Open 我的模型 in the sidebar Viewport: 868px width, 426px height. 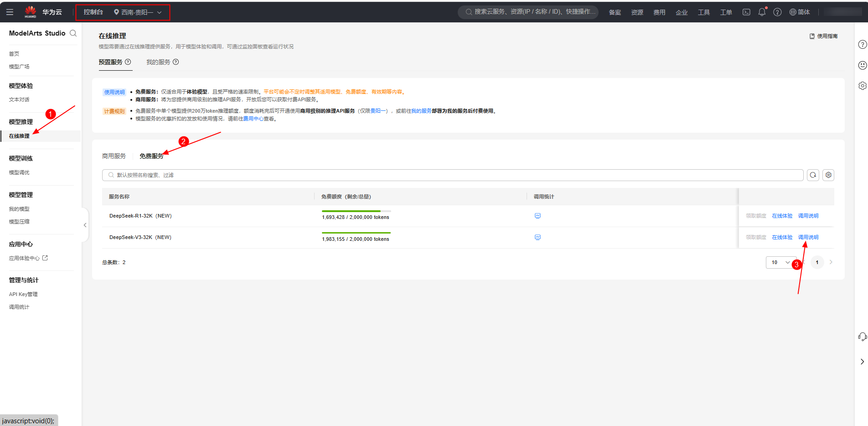(19, 209)
